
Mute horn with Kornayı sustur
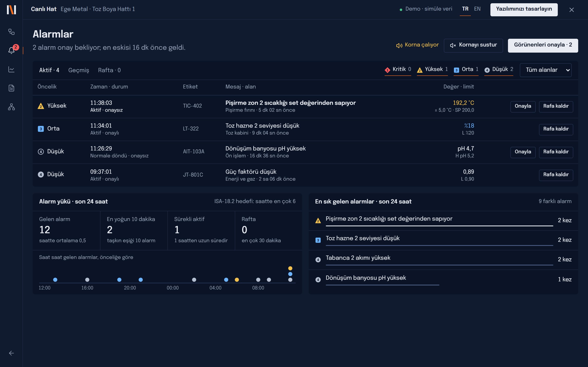[473, 45]
